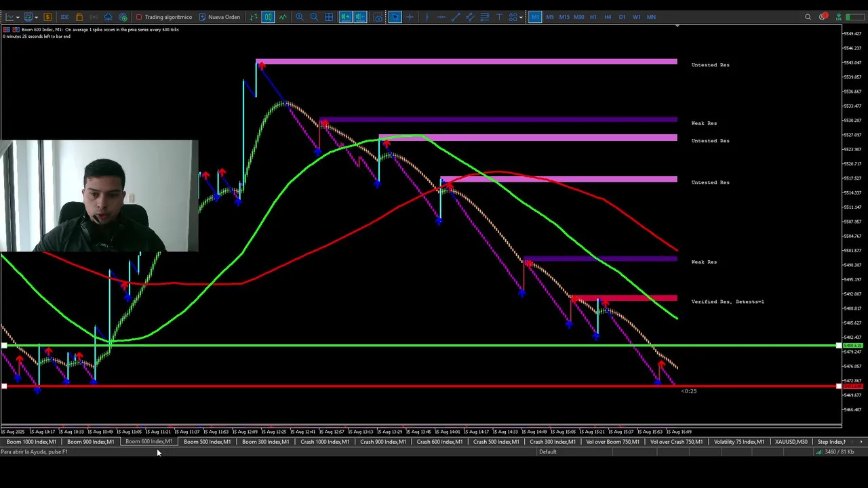This screenshot has width=868, height=488.
Task: Select the vertical line tool
Action: coord(427,17)
